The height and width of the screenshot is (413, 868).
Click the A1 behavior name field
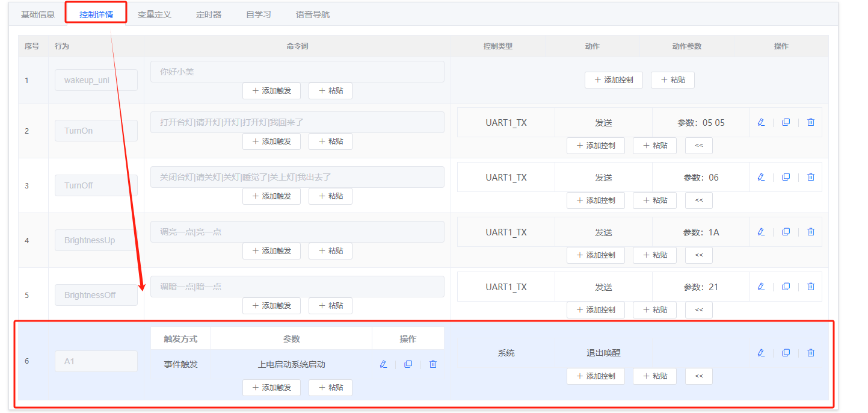pyautogui.click(x=96, y=361)
